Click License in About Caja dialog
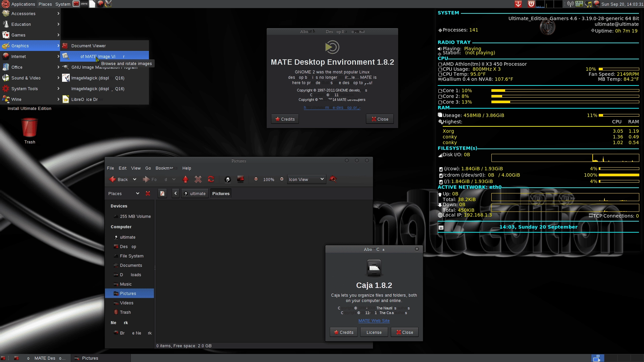 pos(374,332)
